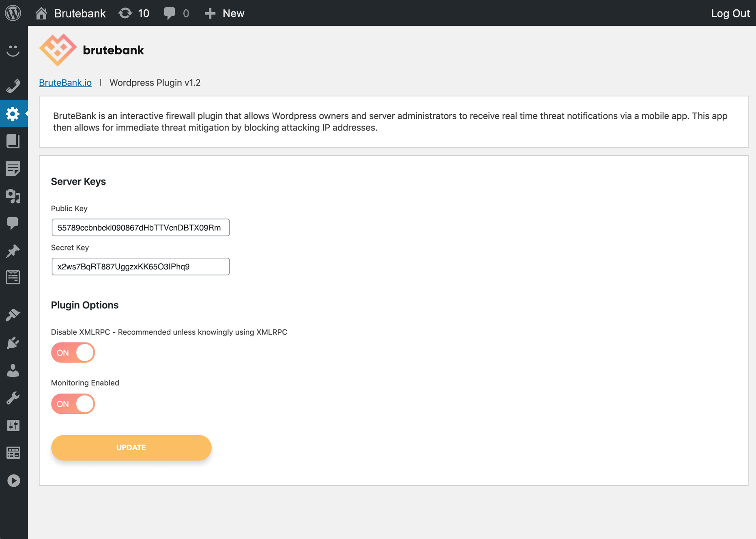Viewport: 756px width, 539px height.
Task: Click into the Secret Key field
Action: [x=140, y=267]
